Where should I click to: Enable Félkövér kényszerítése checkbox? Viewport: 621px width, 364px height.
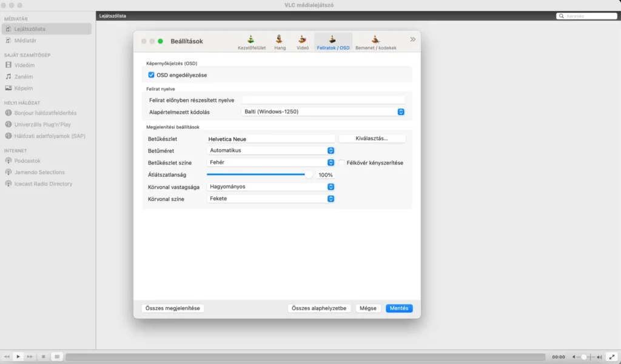pos(341,162)
